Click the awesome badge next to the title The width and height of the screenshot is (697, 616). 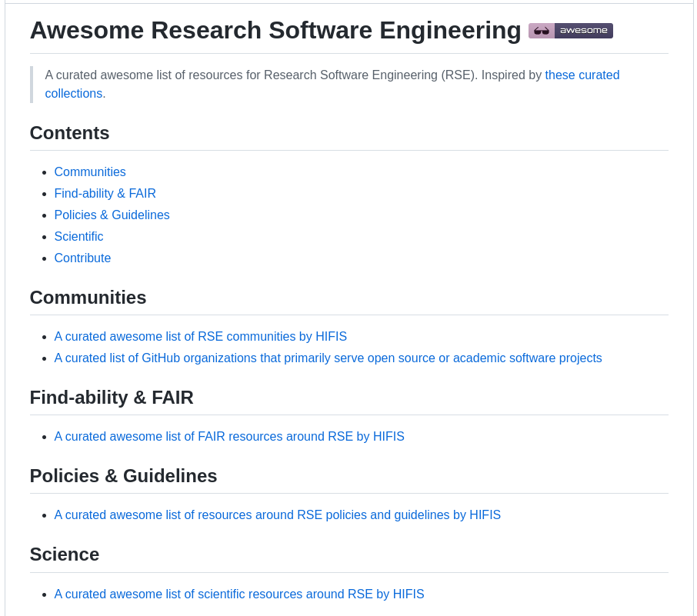pyautogui.click(x=570, y=31)
